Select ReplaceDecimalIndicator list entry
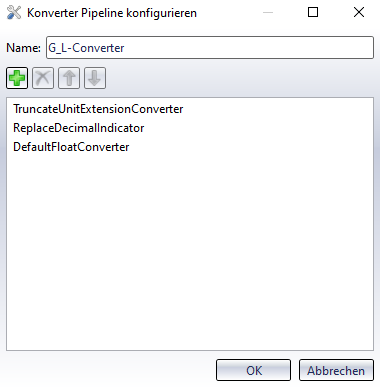 (79, 128)
